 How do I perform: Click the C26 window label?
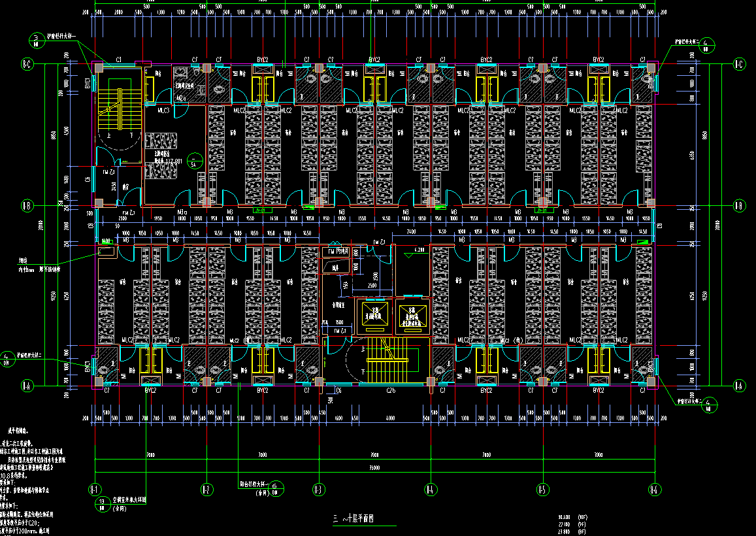tap(391, 390)
